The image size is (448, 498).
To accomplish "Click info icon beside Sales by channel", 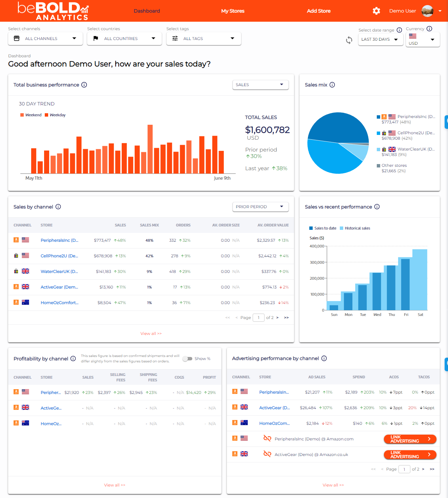I will pos(58,207).
